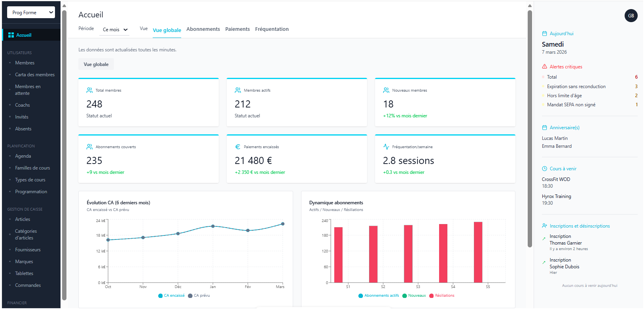This screenshot has width=644, height=309.
Task: Open the Total critical alerts row
Action: 589,77
